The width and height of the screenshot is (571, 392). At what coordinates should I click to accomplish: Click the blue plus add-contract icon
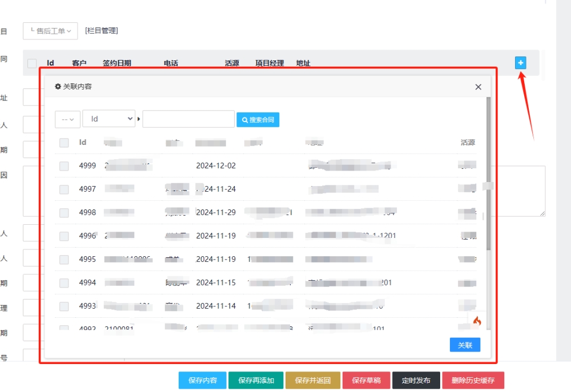coord(520,63)
